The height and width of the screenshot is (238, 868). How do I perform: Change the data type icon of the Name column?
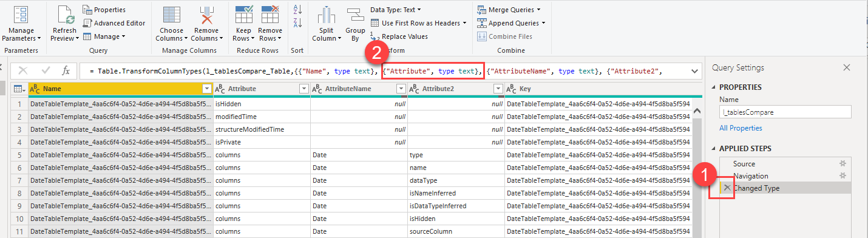pyautogui.click(x=35, y=89)
